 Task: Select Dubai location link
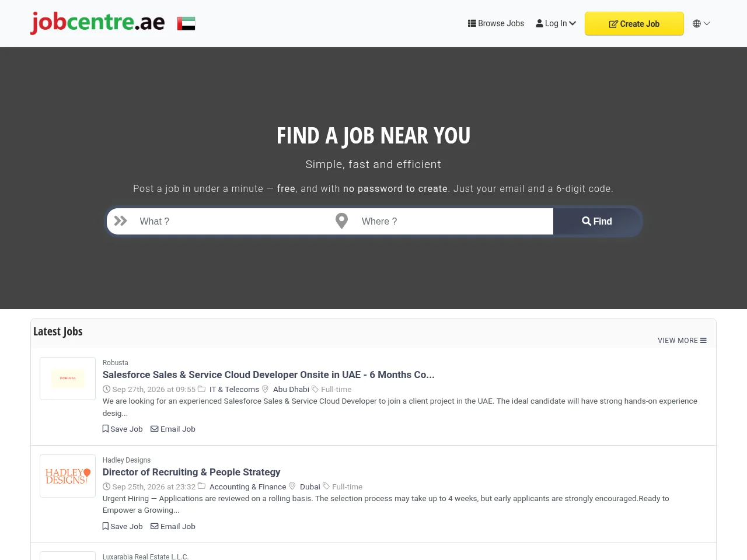coord(310,487)
